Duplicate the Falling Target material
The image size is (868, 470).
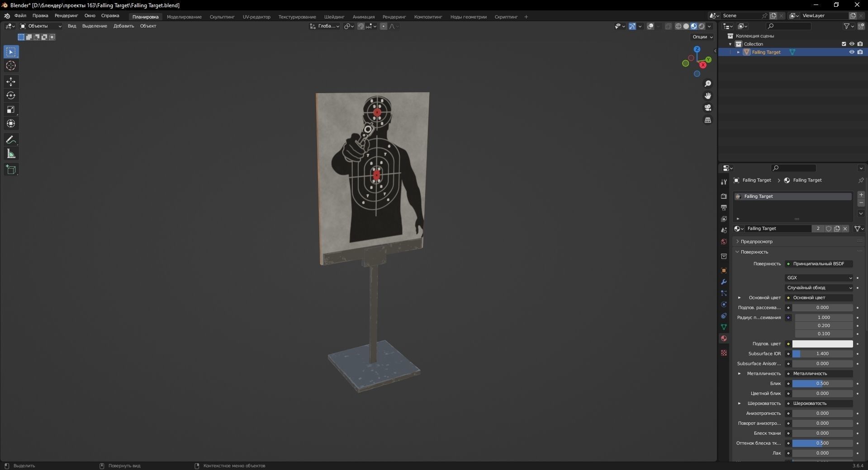point(837,229)
